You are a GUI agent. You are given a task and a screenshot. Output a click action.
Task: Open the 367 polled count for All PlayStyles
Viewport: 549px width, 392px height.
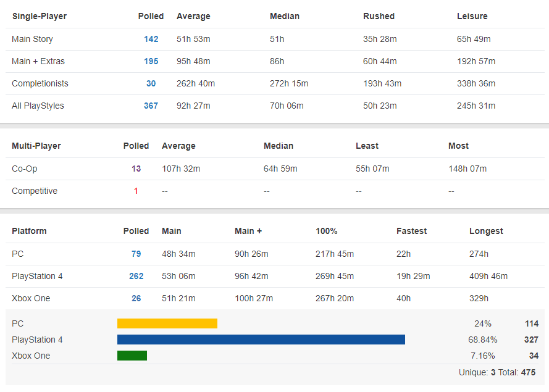[x=151, y=106]
